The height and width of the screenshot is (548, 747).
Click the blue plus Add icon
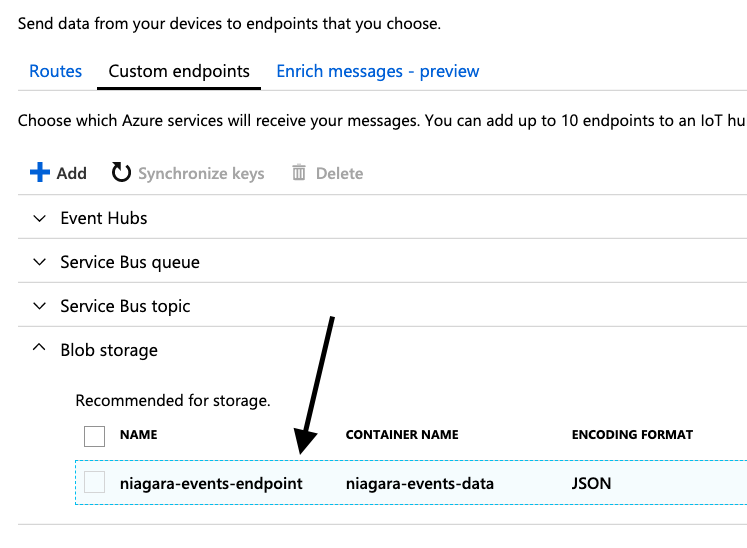click(x=40, y=173)
